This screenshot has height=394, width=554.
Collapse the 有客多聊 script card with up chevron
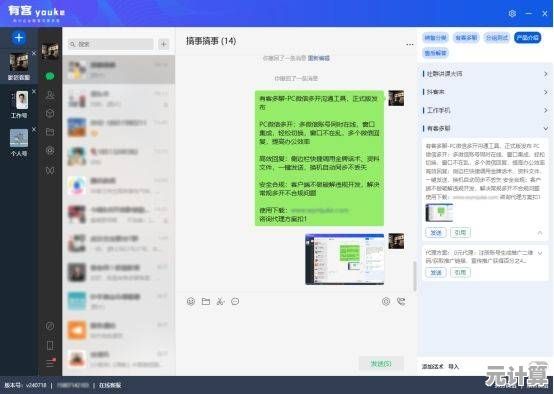coord(540,233)
